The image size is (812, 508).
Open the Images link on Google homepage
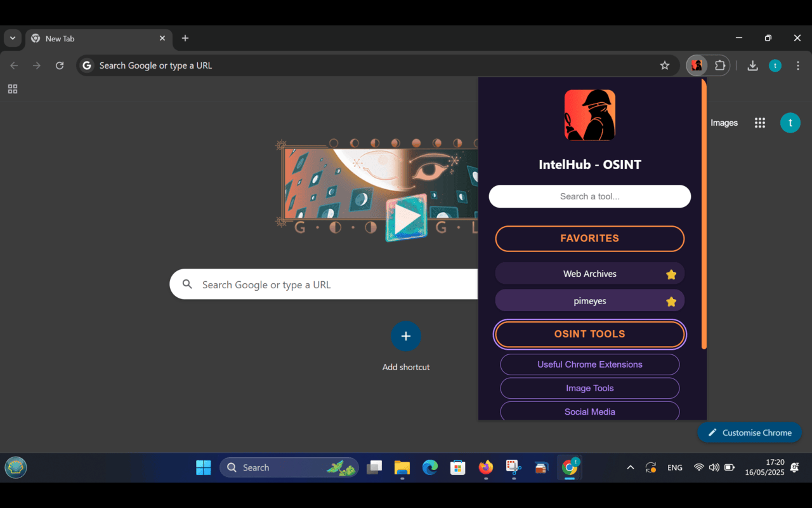click(723, 123)
